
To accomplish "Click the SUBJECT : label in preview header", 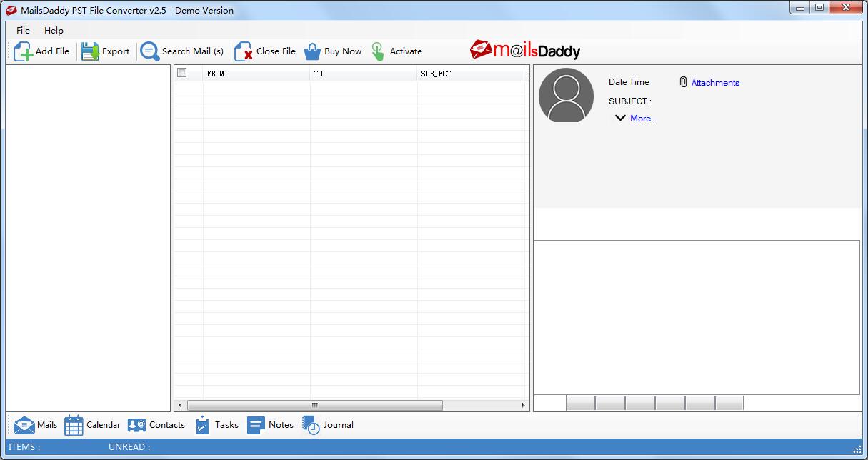I will [629, 101].
